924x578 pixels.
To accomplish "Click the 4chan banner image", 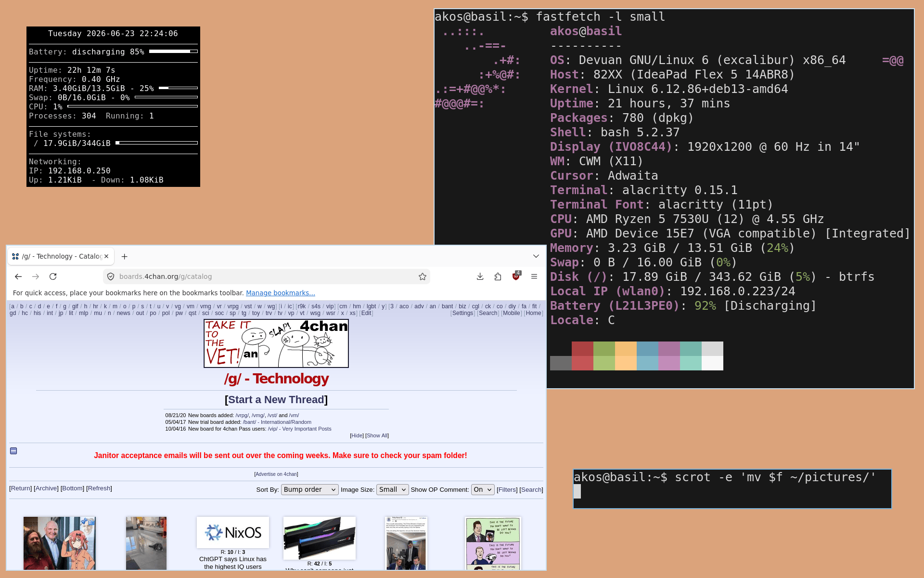I will (x=276, y=343).
